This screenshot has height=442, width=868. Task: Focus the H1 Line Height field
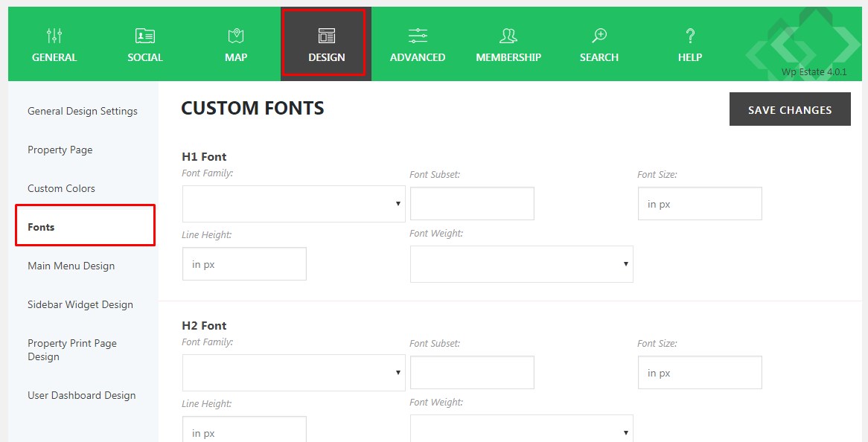coord(244,264)
